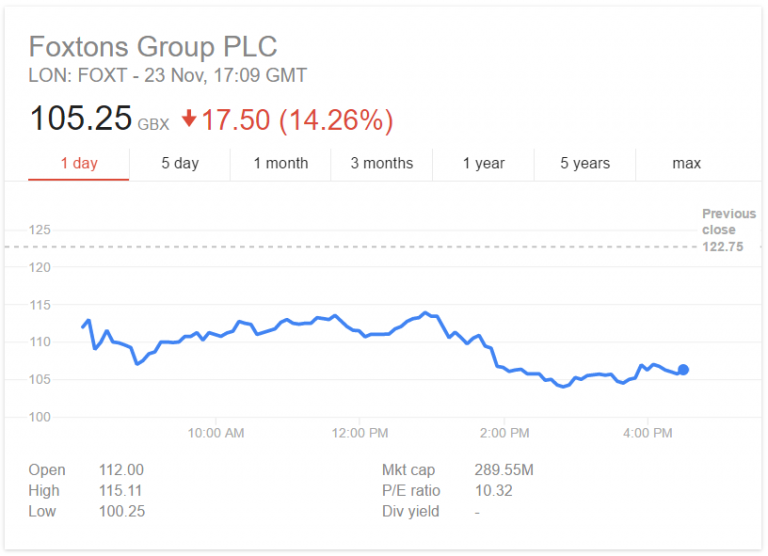Image resolution: width=768 pixels, height=556 pixels.
Task: Click the Foxtons Group PLC title
Action: click(153, 46)
